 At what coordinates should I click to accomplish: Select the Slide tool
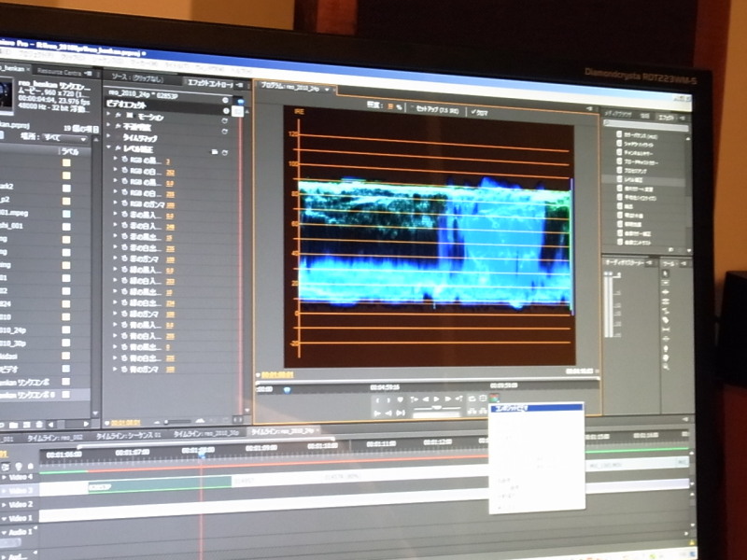(666, 339)
